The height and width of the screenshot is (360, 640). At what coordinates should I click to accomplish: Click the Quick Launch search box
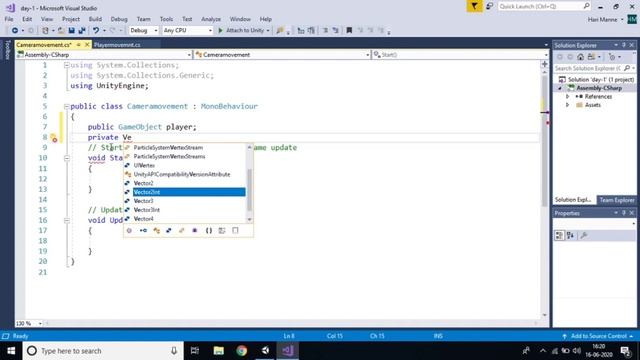[x=544, y=6]
